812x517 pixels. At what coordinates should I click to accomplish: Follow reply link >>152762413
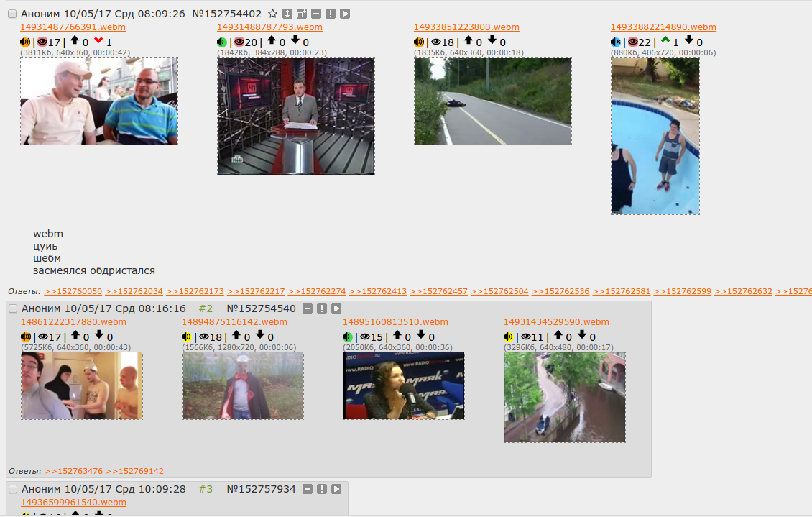pyautogui.click(x=378, y=291)
